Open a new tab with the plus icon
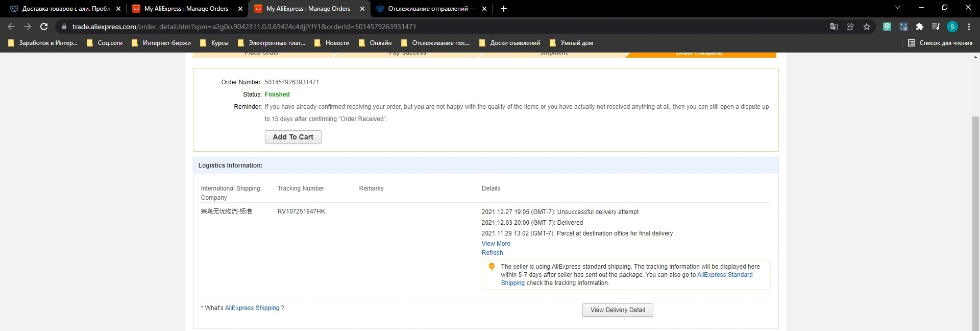This screenshot has width=980, height=331. [x=504, y=9]
